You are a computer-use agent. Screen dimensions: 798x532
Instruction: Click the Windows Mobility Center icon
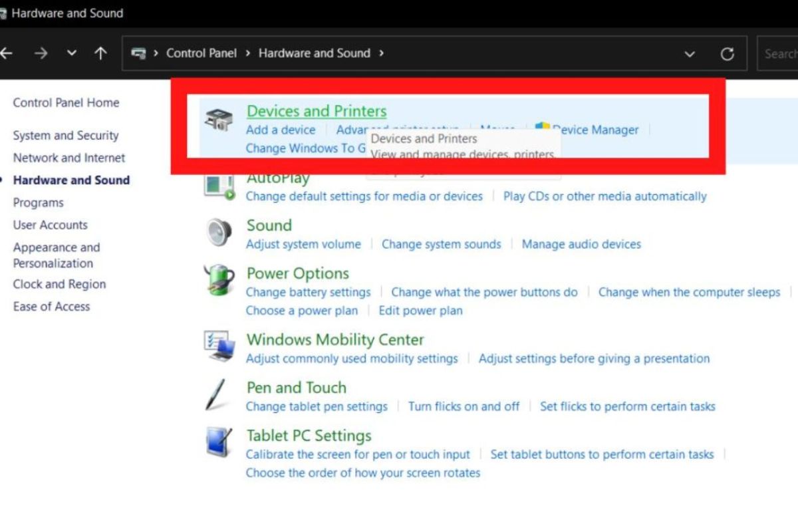point(219,346)
